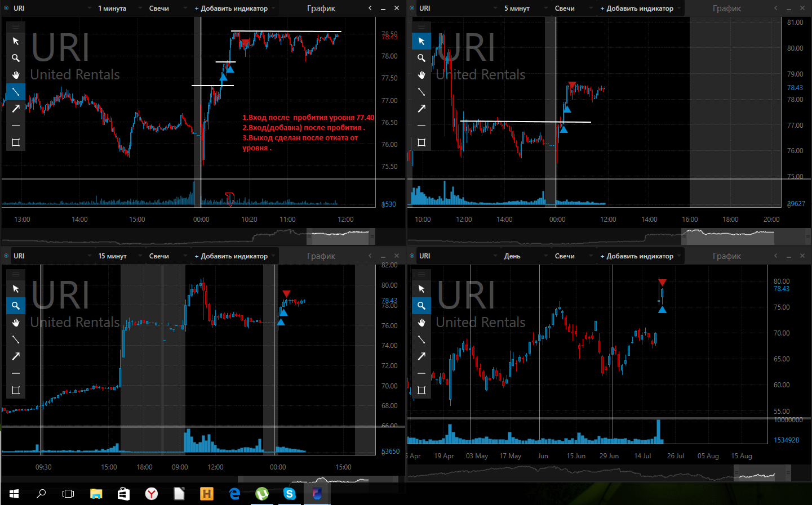
Task: Launch Microsoft Edge from taskbar
Action: click(x=234, y=494)
